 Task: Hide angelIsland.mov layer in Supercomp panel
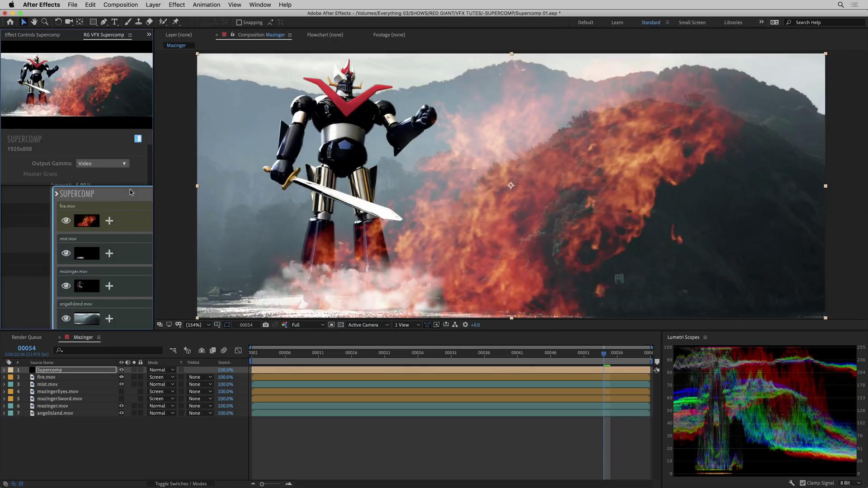click(66, 319)
